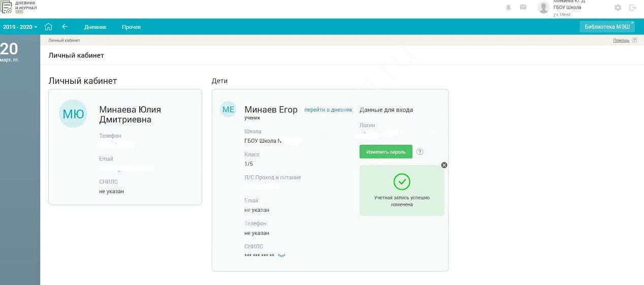Click the home icon in navigation bar

48,27
